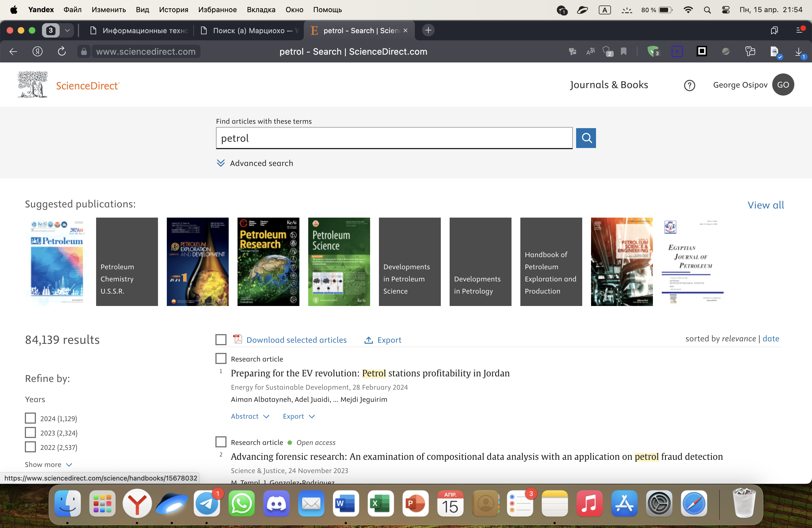Open Export dropdown of first article
This screenshot has width=812, height=528.
(x=299, y=416)
